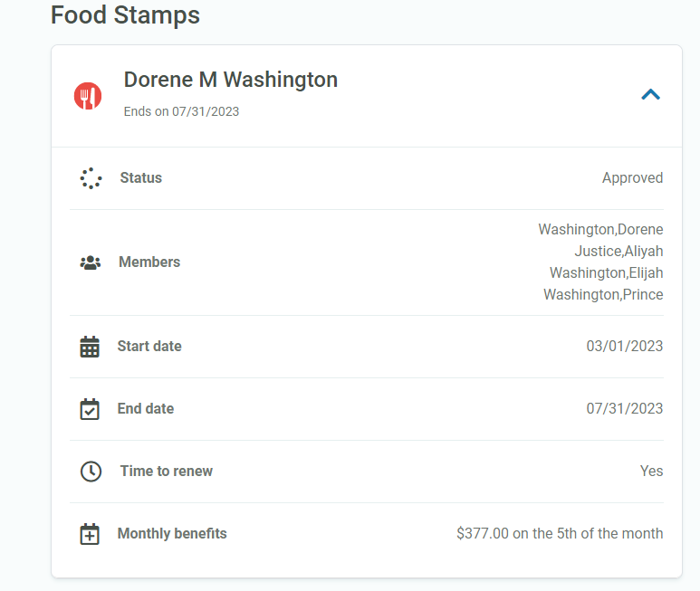
Task: Select member Washington,Dorene
Action: [x=601, y=229]
